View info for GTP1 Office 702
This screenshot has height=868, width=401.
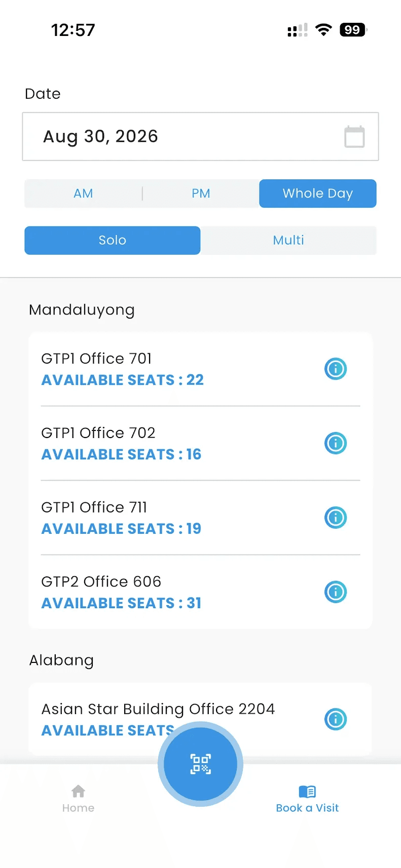click(336, 443)
